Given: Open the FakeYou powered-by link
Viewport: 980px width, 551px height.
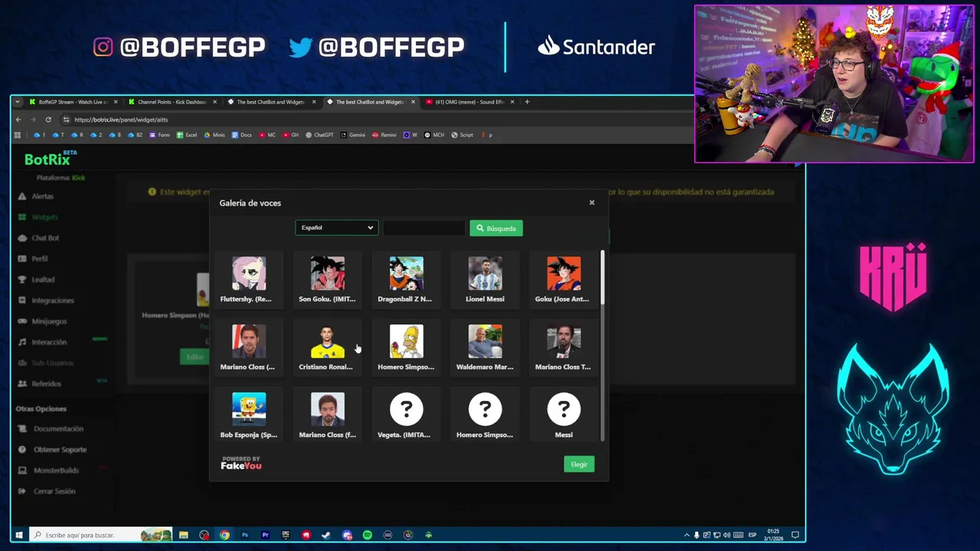Looking at the screenshot, I should pyautogui.click(x=241, y=463).
